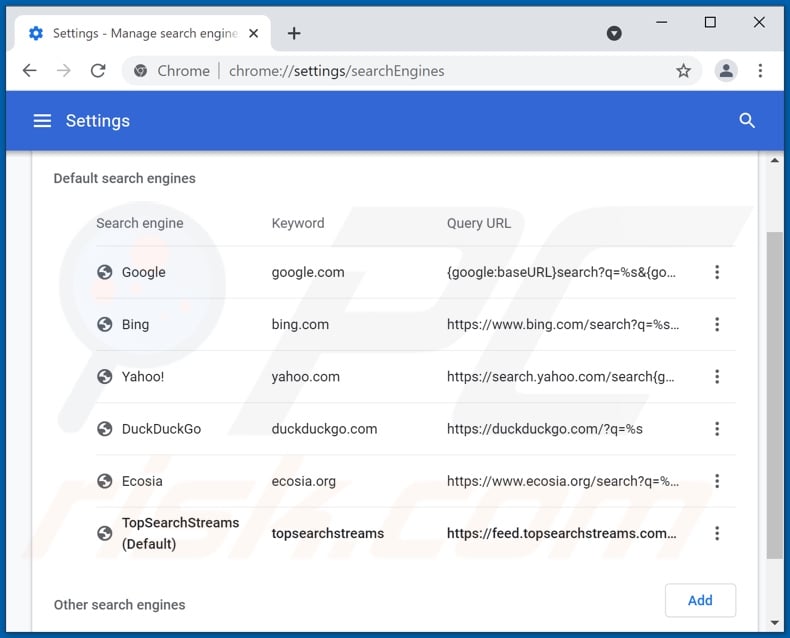Click the Ecosia engine name

point(142,481)
